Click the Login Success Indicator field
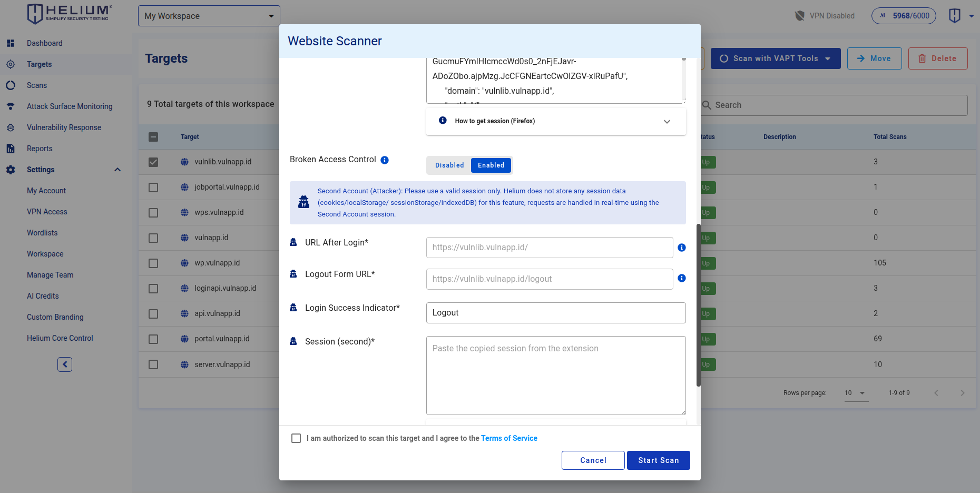Viewport: 980px width, 493px height. point(556,313)
